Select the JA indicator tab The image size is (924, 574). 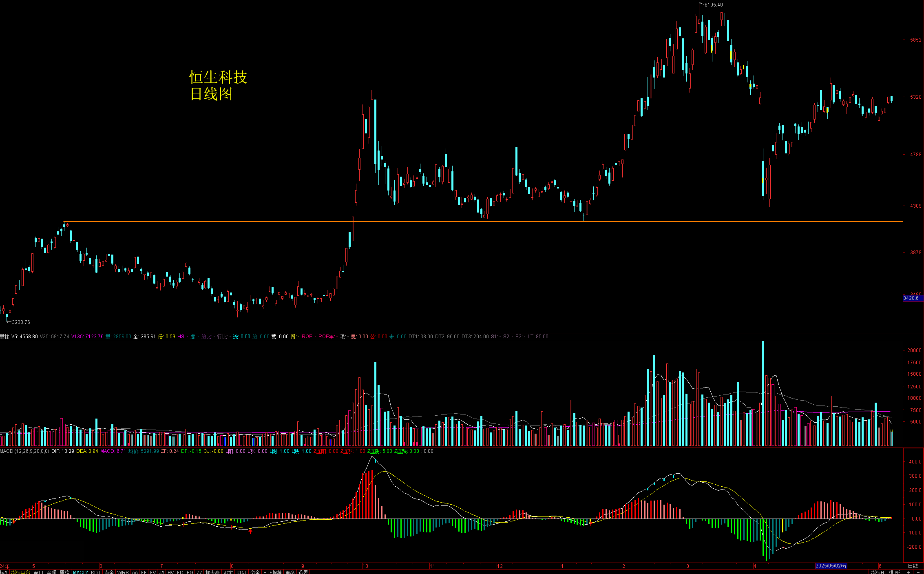(x=161, y=572)
